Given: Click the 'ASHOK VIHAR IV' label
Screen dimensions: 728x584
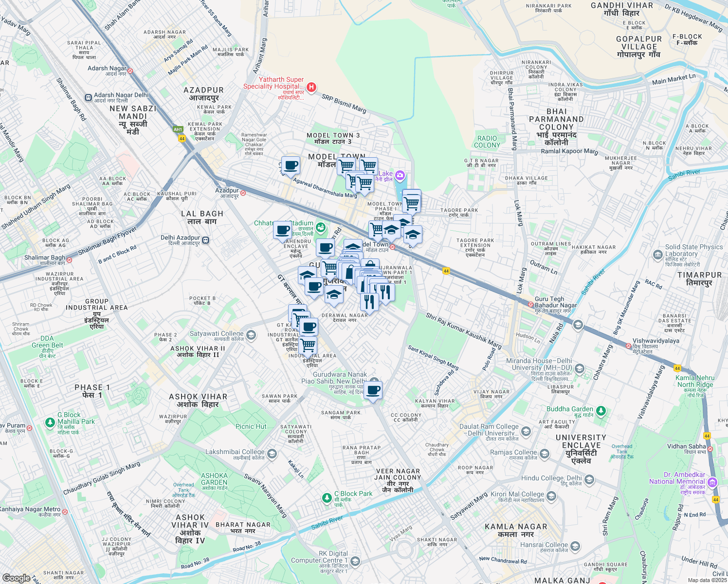Looking at the screenshot, I should 190,521.
